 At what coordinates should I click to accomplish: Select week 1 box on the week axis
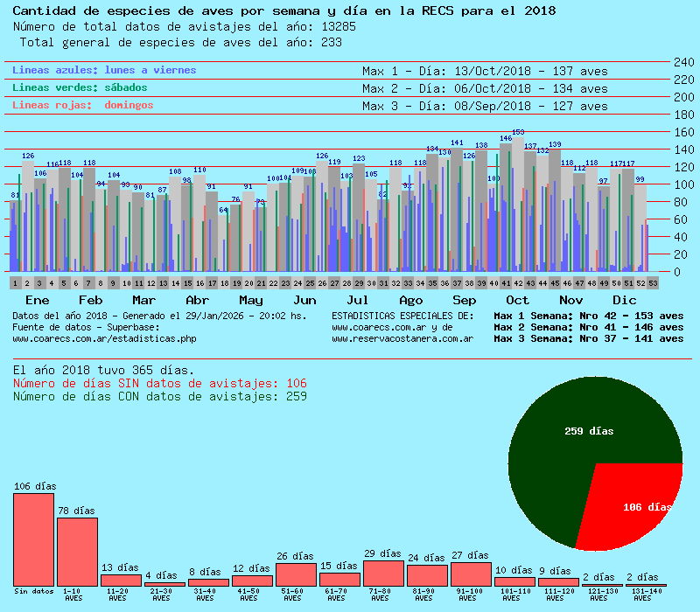point(15,283)
